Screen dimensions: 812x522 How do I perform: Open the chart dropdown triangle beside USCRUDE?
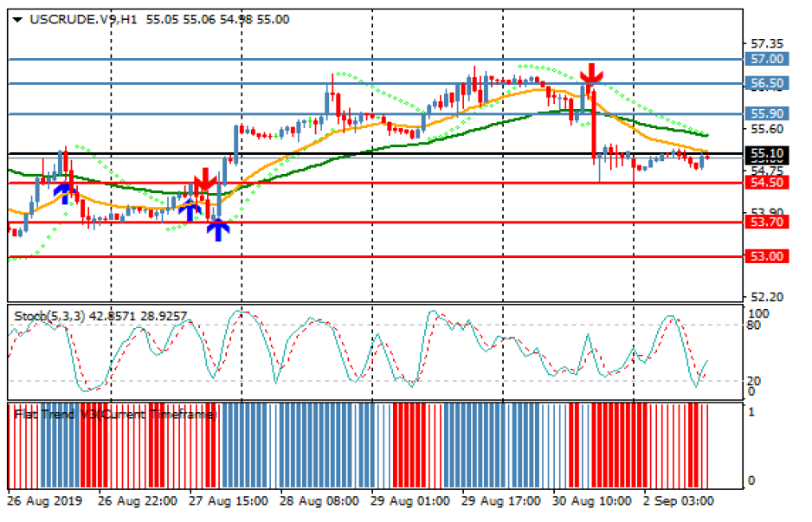coord(17,19)
